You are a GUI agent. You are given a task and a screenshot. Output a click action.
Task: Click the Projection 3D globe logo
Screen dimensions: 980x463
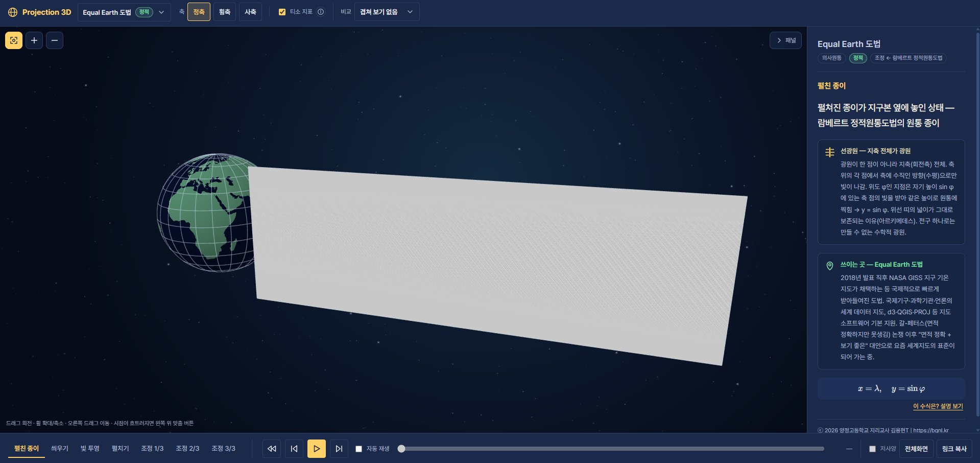[x=13, y=12]
